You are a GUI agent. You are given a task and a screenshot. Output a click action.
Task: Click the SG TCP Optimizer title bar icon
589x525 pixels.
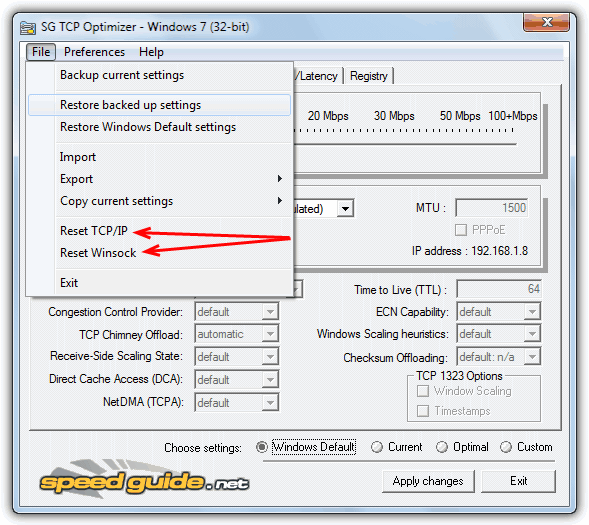pos(28,28)
